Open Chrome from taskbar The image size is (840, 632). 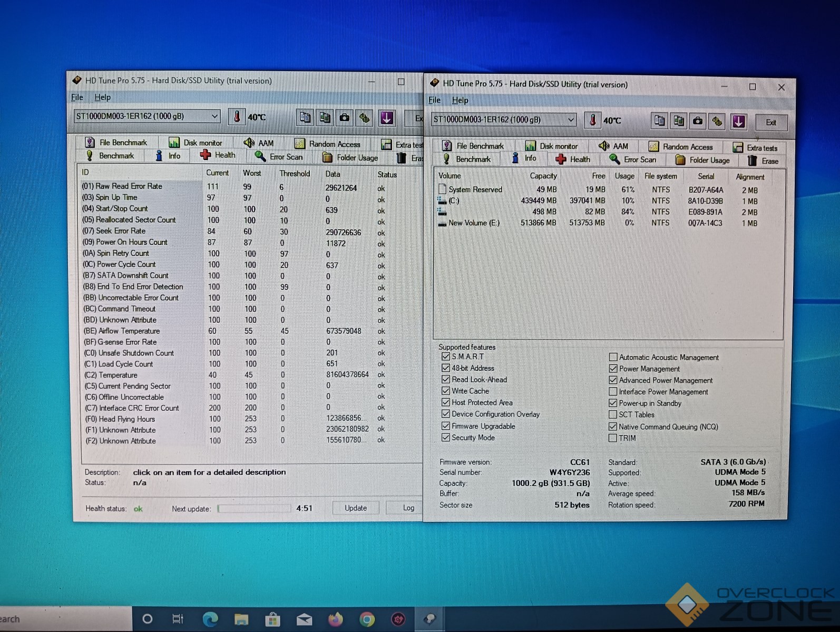(x=367, y=619)
